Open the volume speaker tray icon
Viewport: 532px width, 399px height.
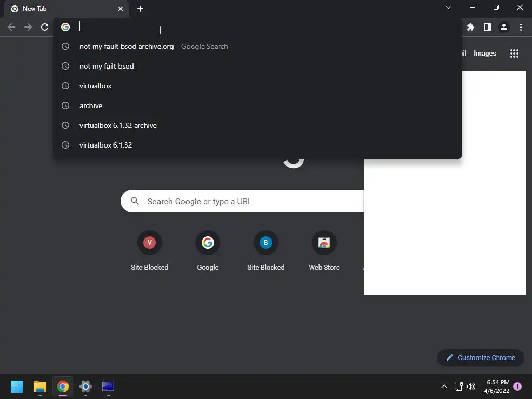tap(471, 387)
